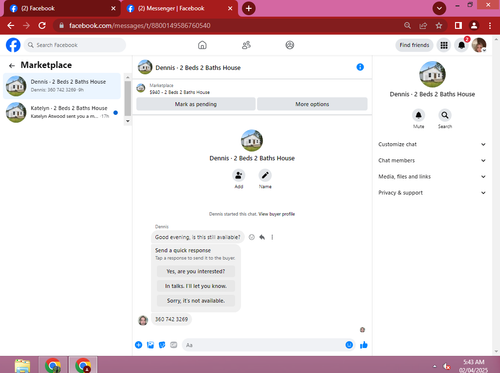Screen dimensions: 500x373
Task: Send quick response 'In talks. I'll let you know.'
Action: tap(196, 286)
